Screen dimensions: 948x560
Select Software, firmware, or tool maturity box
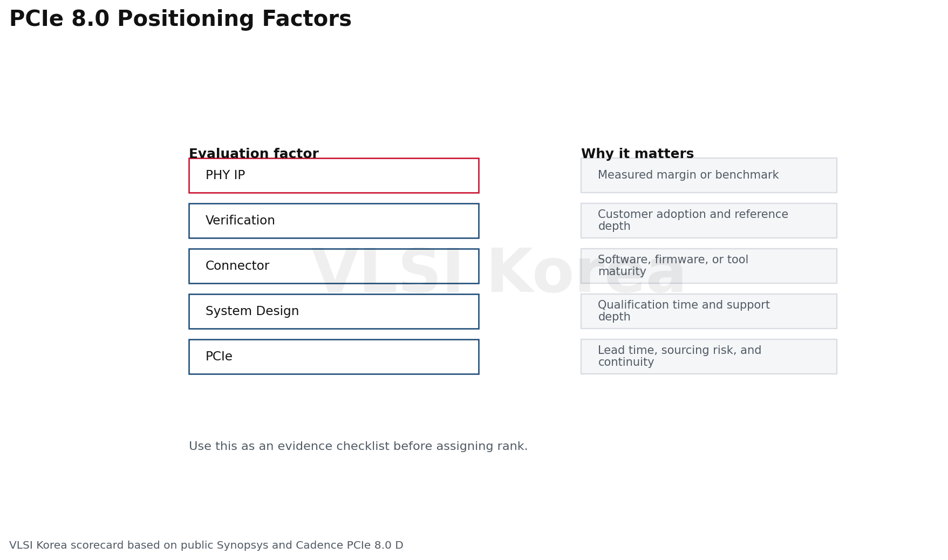point(708,266)
